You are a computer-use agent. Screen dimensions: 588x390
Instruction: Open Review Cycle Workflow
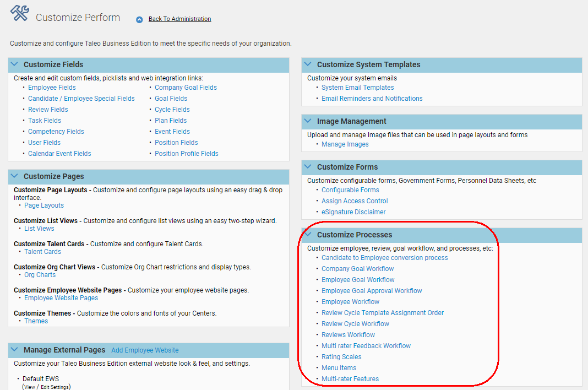(x=355, y=323)
